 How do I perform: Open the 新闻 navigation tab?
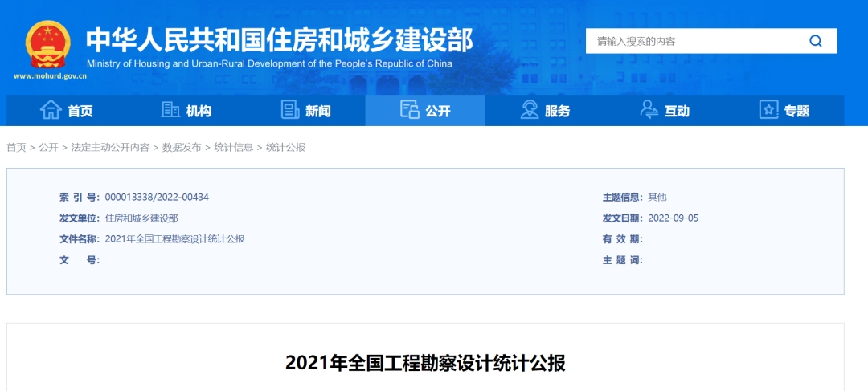pos(305,111)
